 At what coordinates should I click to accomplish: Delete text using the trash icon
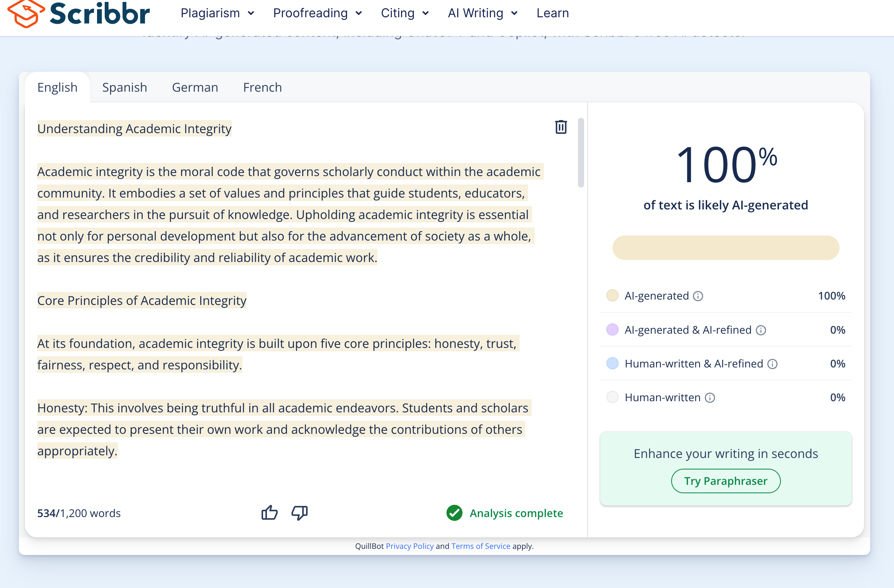point(561,127)
